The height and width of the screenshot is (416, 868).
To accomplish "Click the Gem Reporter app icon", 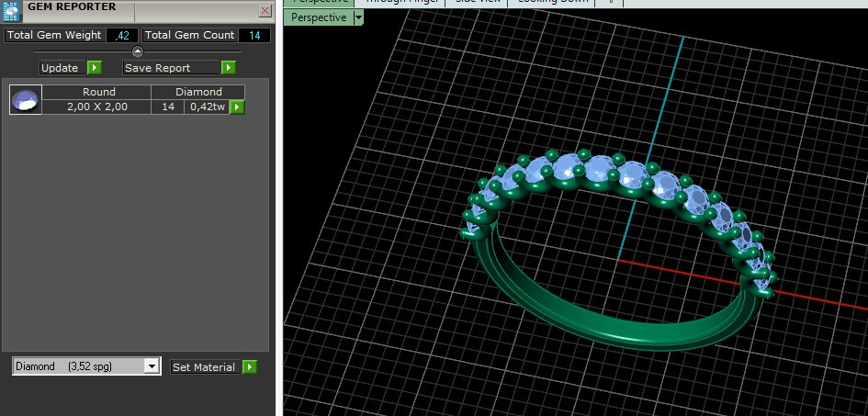I will 11,11.
